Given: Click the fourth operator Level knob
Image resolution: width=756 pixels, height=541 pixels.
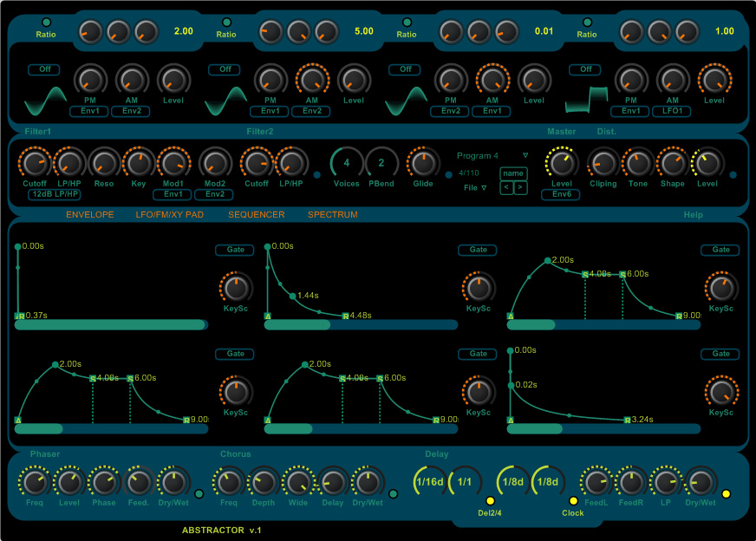Looking at the screenshot, I should [x=714, y=80].
